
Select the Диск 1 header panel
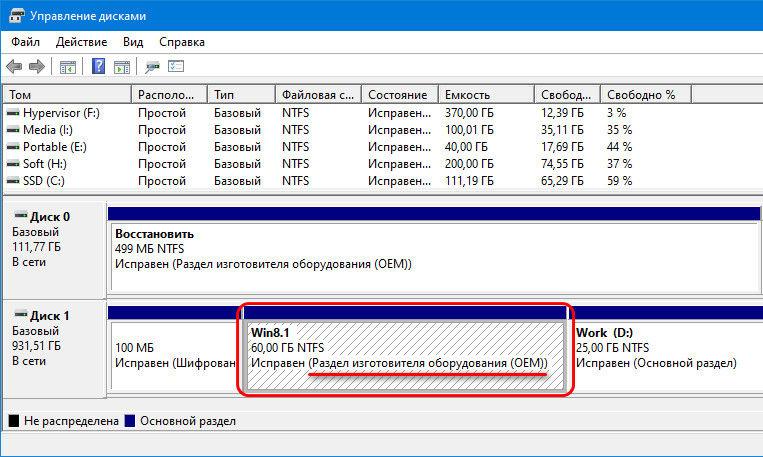54,349
